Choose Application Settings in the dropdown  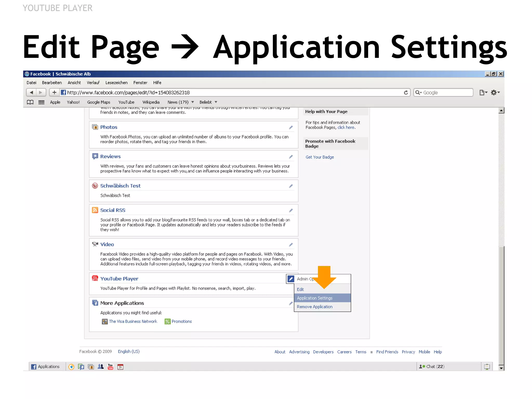click(322, 298)
